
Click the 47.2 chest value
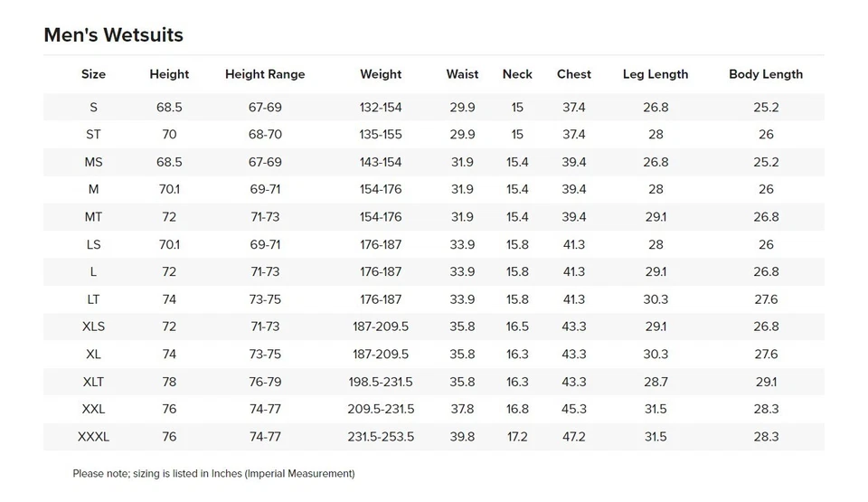coord(574,437)
